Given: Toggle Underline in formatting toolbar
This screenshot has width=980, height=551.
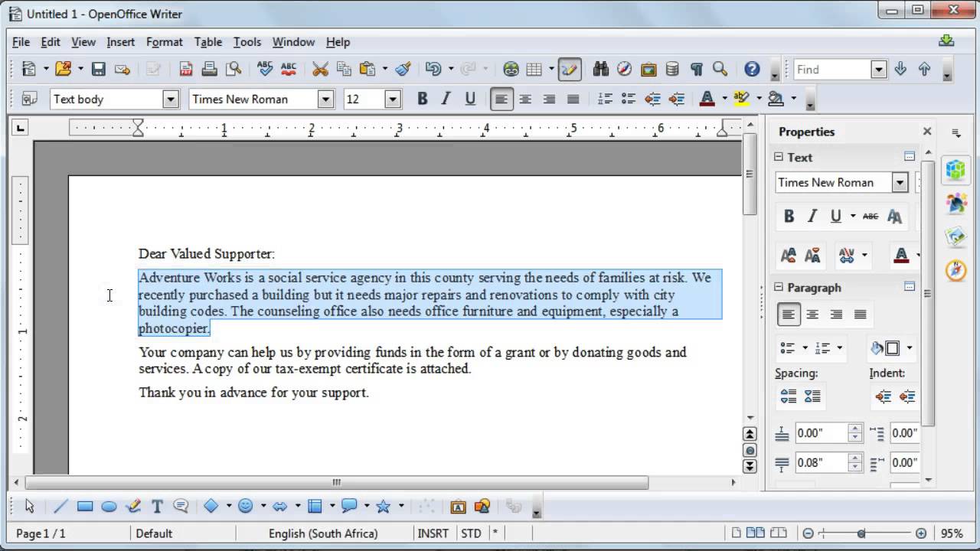Looking at the screenshot, I should point(470,99).
